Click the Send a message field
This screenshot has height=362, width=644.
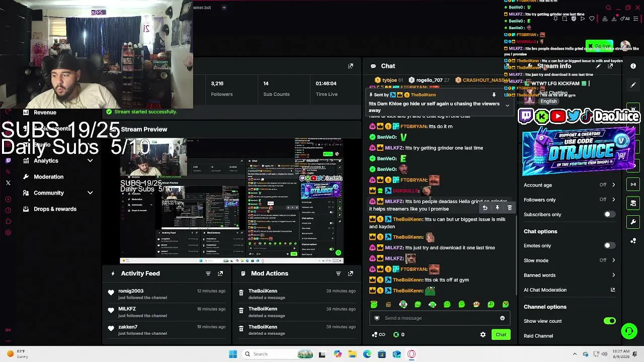coord(440,318)
